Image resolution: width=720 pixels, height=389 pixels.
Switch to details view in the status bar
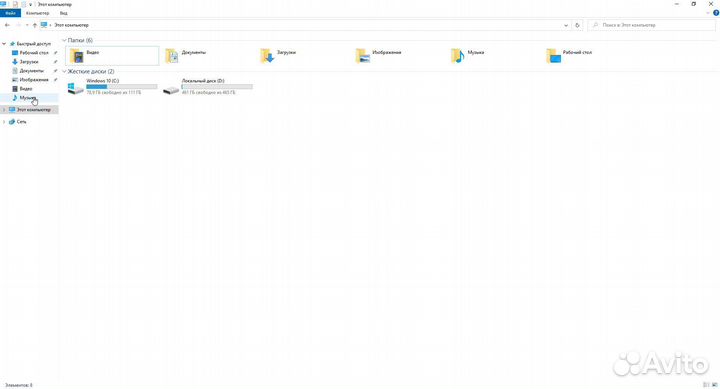pyautogui.click(x=706, y=385)
